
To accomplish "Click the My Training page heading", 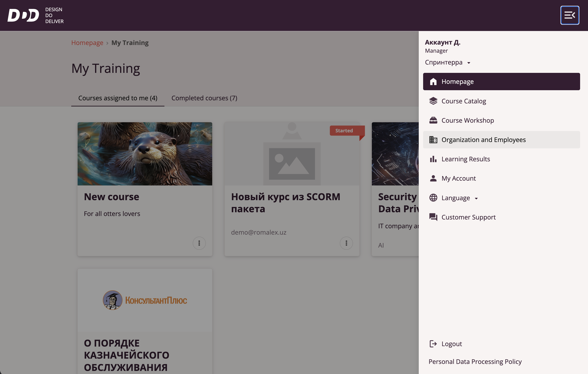I will (x=105, y=69).
